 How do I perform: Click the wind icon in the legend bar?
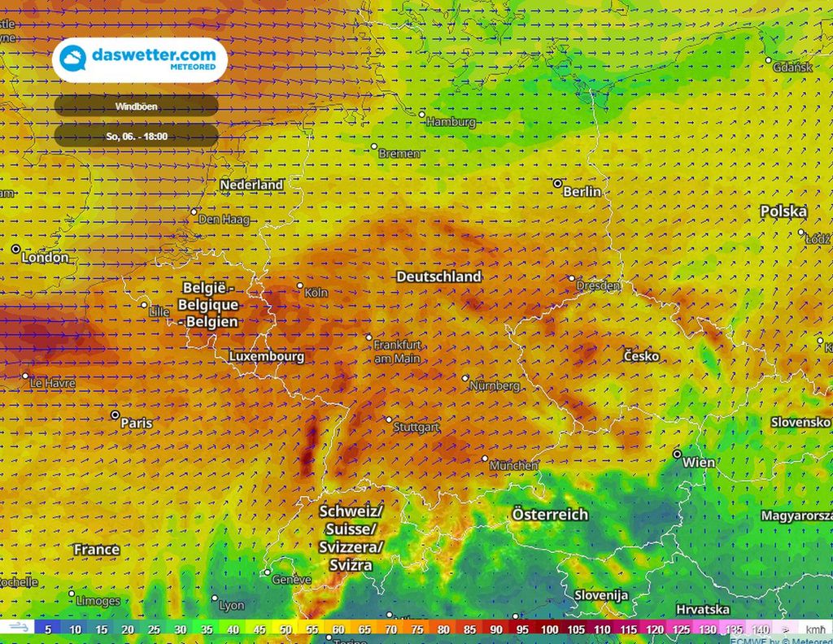(17, 629)
